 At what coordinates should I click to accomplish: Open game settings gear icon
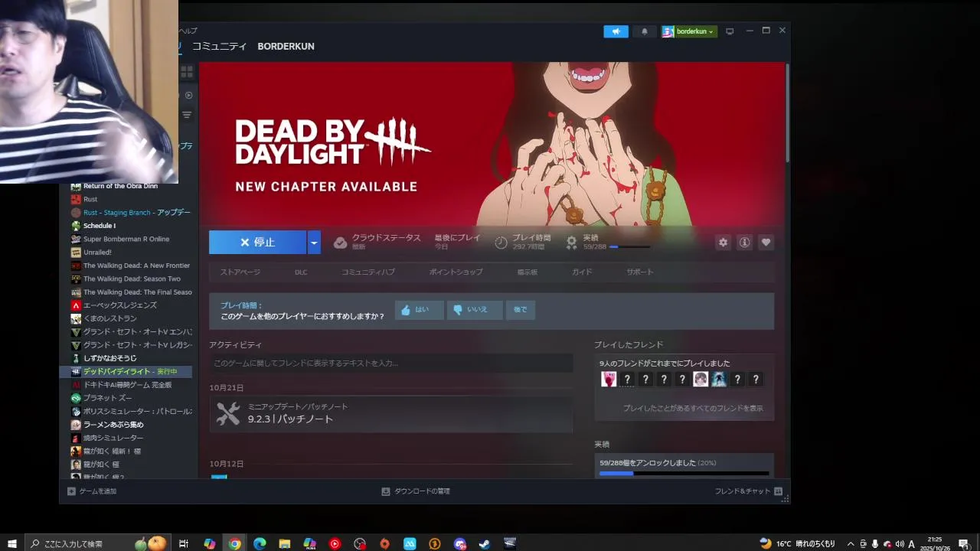coord(723,242)
